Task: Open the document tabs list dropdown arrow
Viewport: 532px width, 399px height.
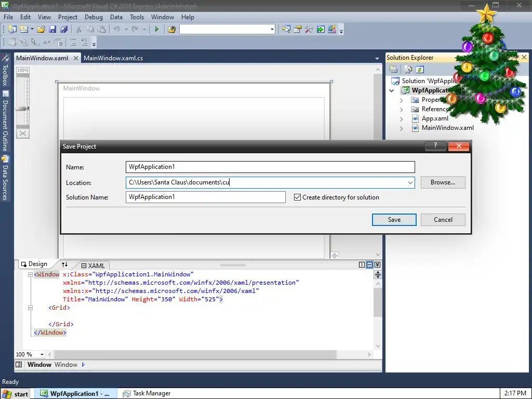Action: point(377,58)
